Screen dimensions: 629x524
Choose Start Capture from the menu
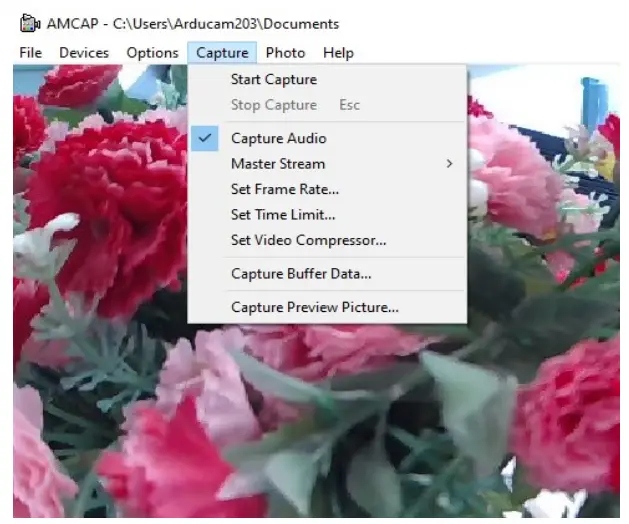pyautogui.click(x=327, y=79)
